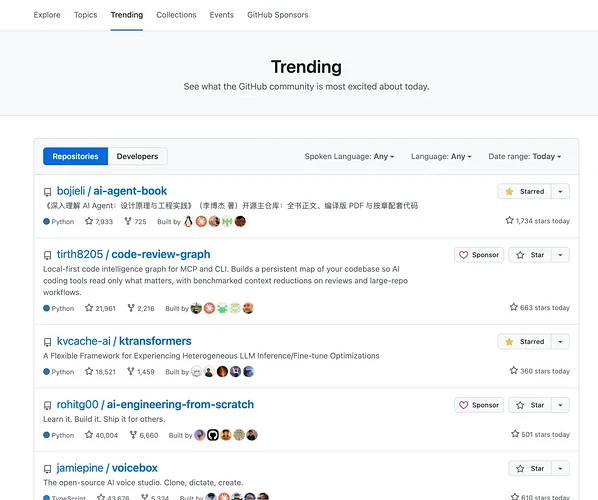Open GitHub logo avatar in ai-engineering-from-scratch contributors
598x500 pixels.
(x=213, y=435)
